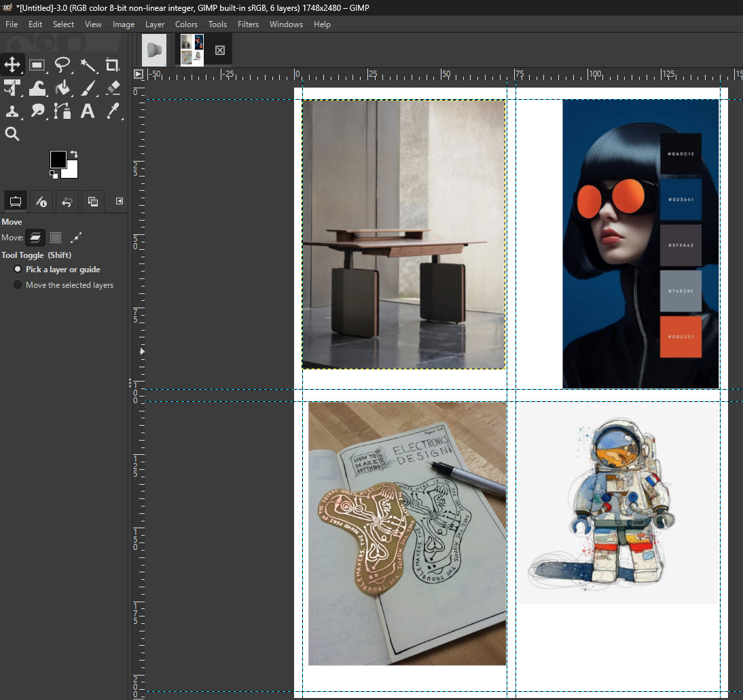Screen dimensions: 743x700
Task: Select the Paintbrush tool
Action: (88, 88)
